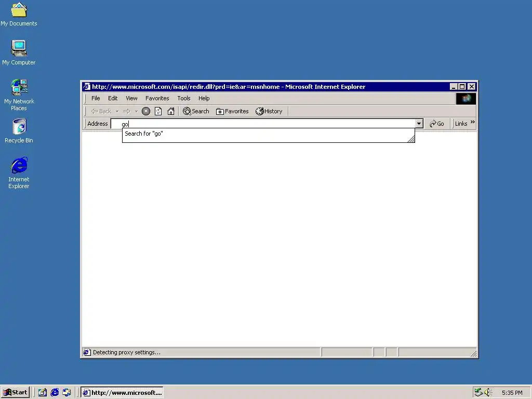The width and height of the screenshot is (532, 399).
Task: Close the Internet Explorer window
Action: pyautogui.click(x=472, y=87)
